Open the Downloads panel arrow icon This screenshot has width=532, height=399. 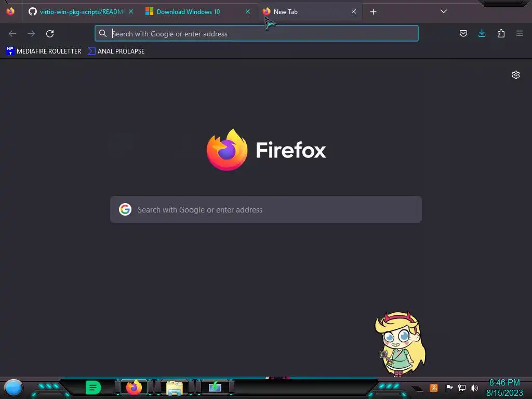482,33
